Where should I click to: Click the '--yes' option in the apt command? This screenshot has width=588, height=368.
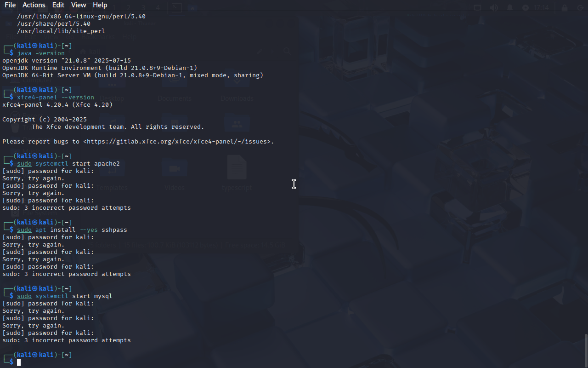(x=89, y=230)
